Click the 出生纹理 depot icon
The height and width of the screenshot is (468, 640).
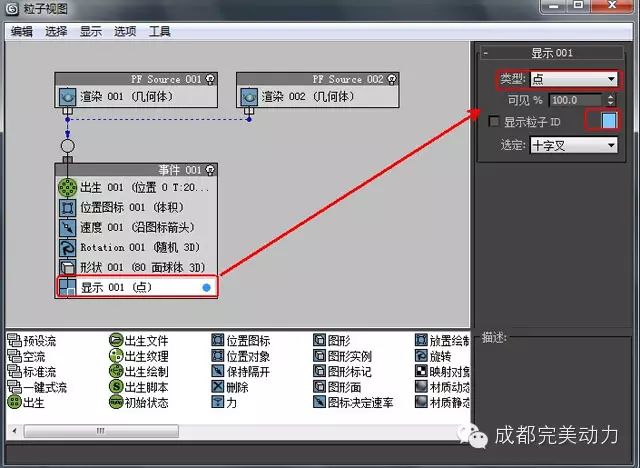pos(116,355)
